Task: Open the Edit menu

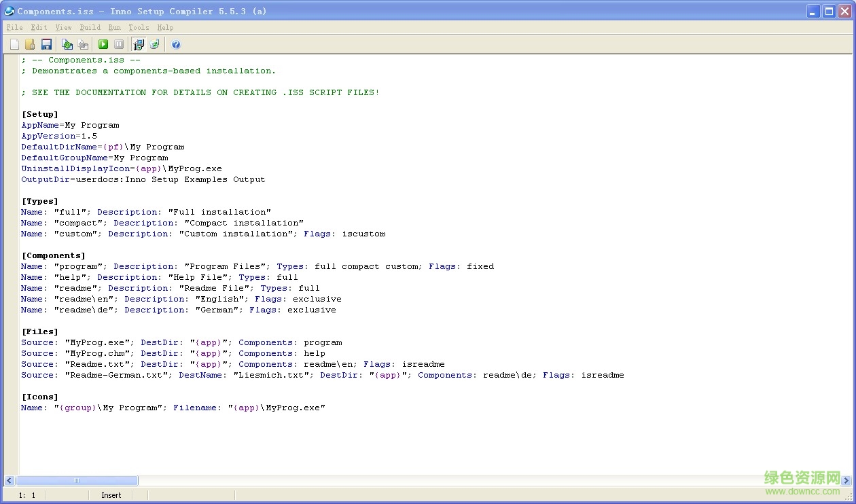Action: point(39,27)
